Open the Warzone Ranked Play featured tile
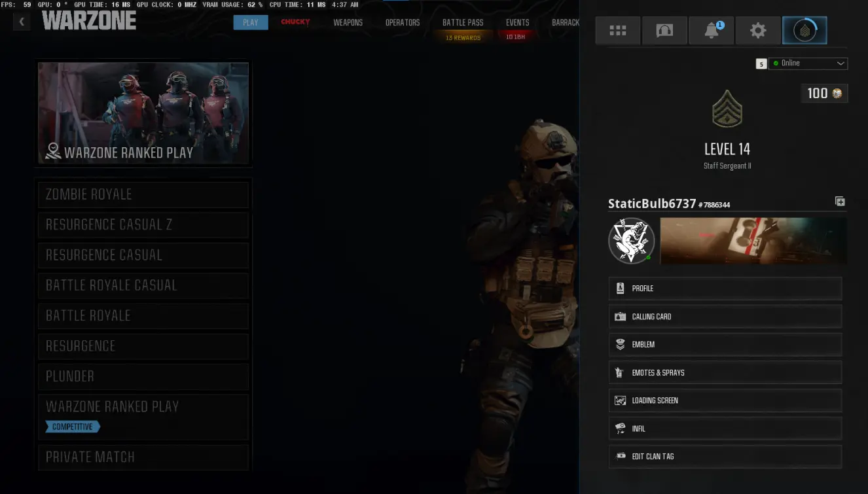 pyautogui.click(x=143, y=113)
